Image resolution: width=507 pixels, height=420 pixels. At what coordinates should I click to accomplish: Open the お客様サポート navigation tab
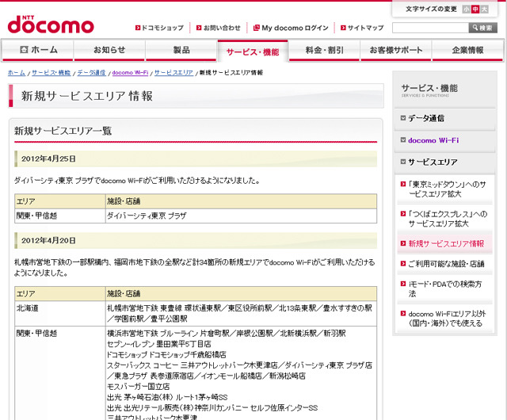(396, 50)
